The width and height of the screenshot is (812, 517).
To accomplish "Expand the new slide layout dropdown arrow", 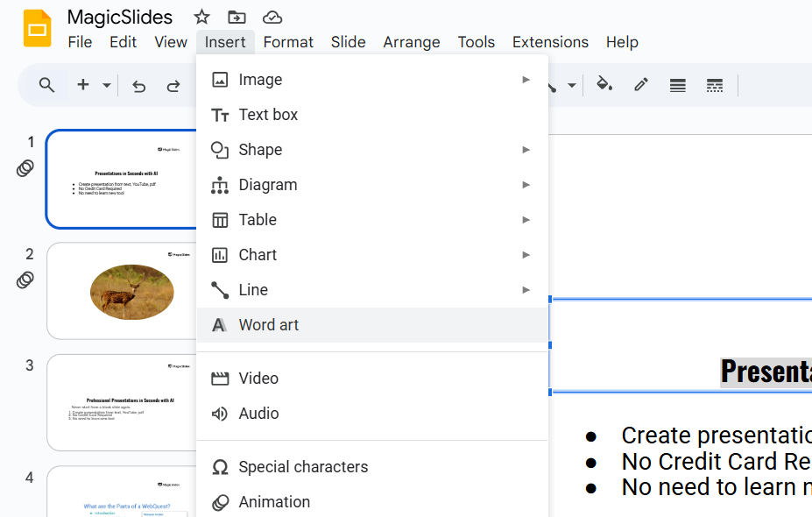I will pos(107,85).
